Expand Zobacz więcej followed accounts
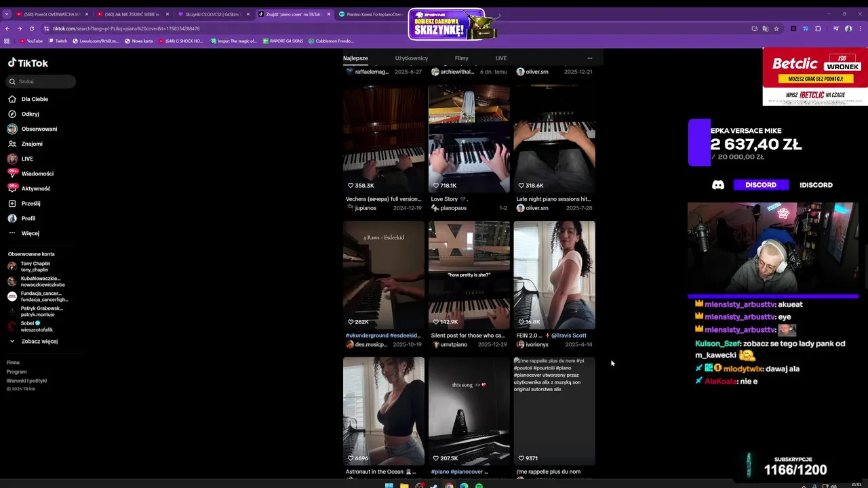 [33, 342]
